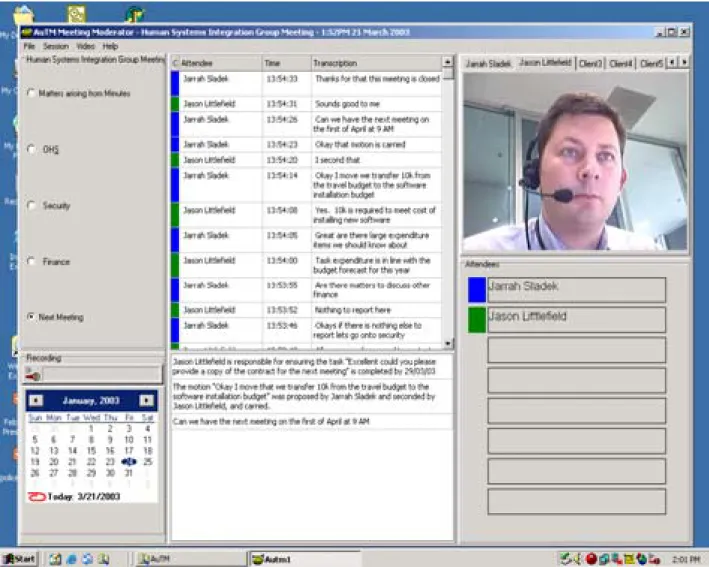Click the microphone record icon under Recording

pos(33,374)
